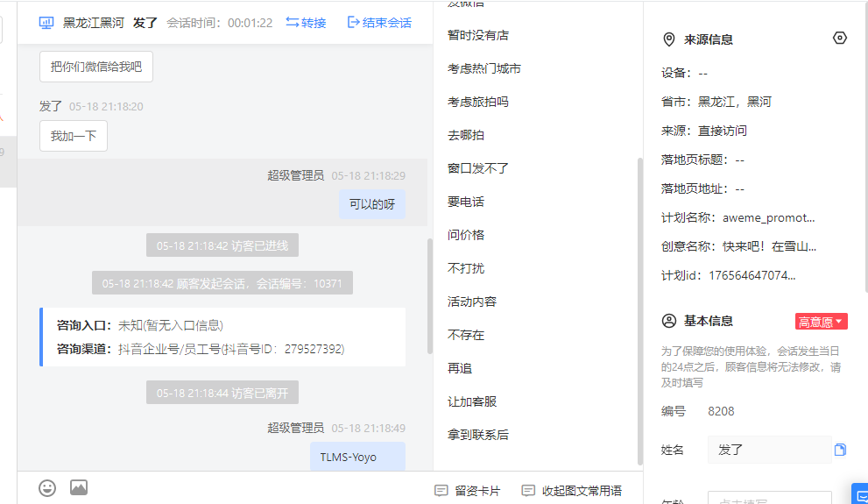Click the image upload icon
Image resolution: width=868 pixels, height=504 pixels.
tap(79, 487)
